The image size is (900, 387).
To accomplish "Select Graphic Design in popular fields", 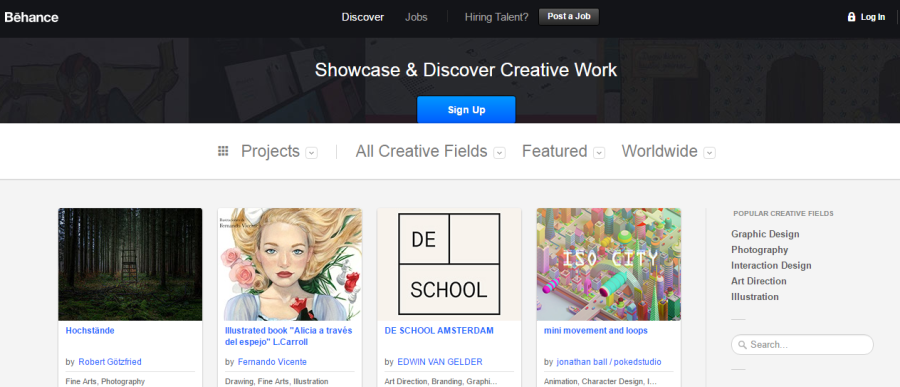I will point(765,234).
